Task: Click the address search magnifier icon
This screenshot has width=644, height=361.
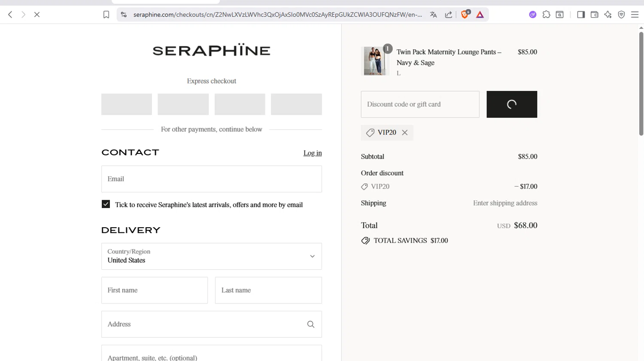Action: pyautogui.click(x=311, y=325)
